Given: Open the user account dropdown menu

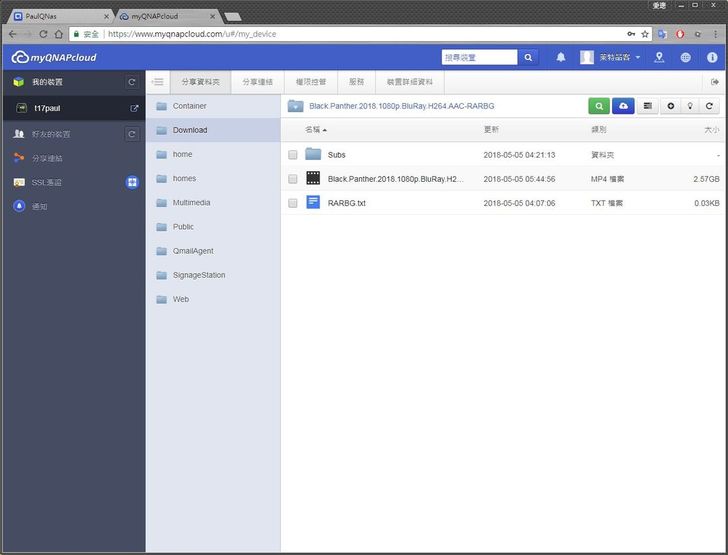Looking at the screenshot, I should tap(612, 58).
